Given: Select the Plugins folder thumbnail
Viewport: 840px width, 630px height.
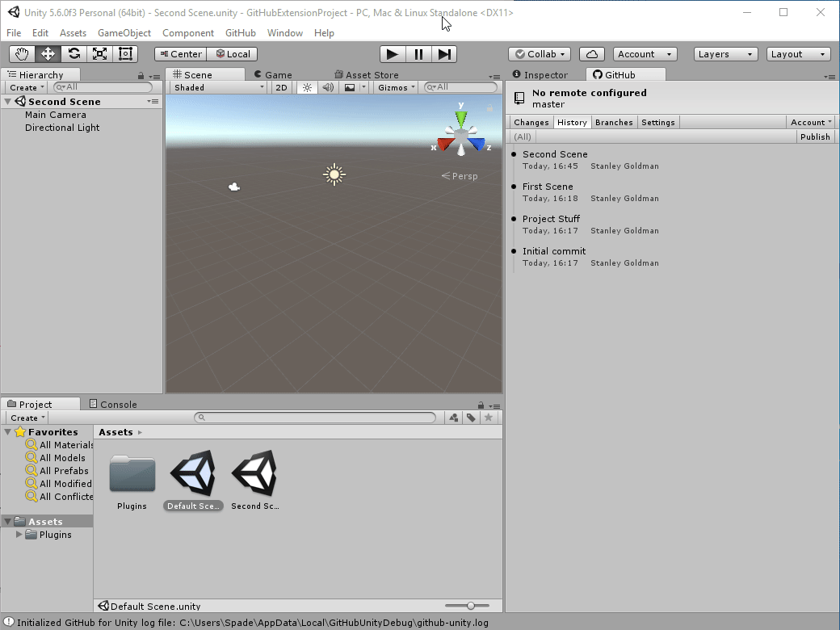Looking at the screenshot, I should pos(132,473).
